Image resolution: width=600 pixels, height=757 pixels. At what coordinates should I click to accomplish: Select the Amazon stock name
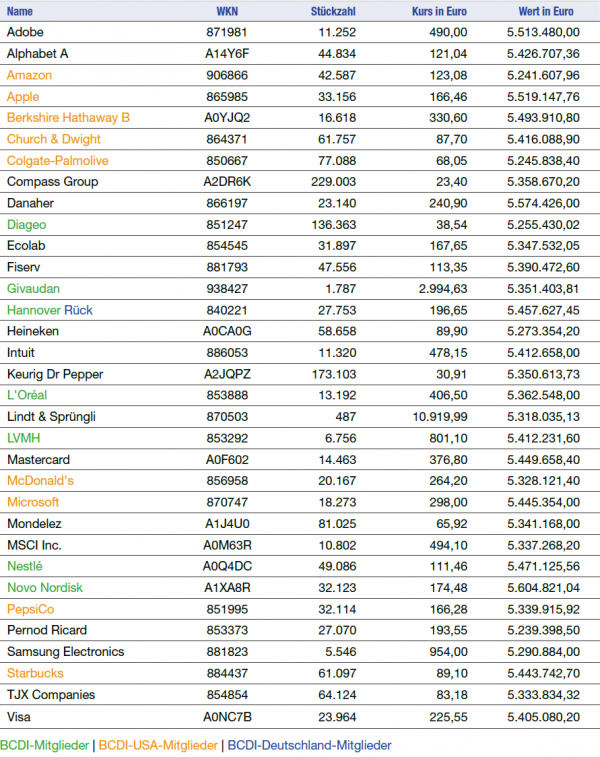click(x=29, y=75)
